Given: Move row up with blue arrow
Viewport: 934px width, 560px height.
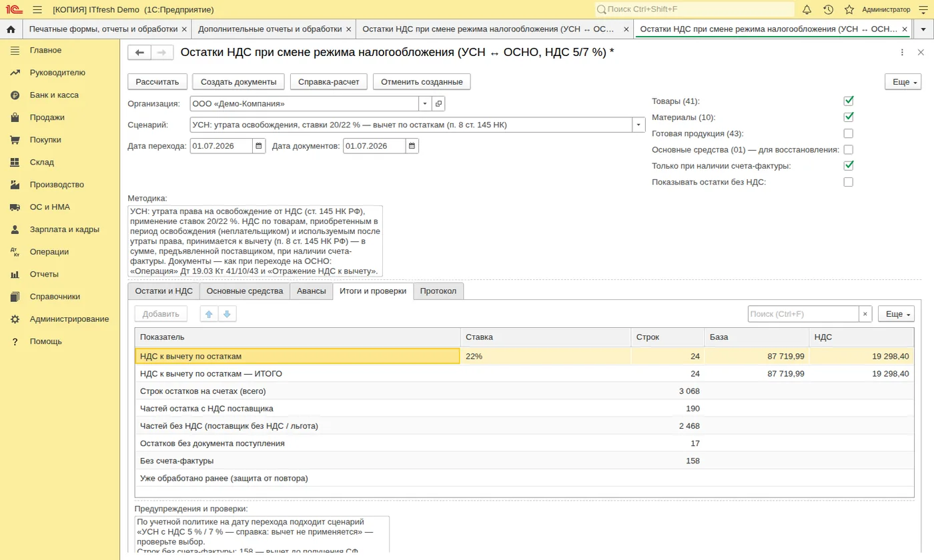Looking at the screenshot, I should (209, 314).
